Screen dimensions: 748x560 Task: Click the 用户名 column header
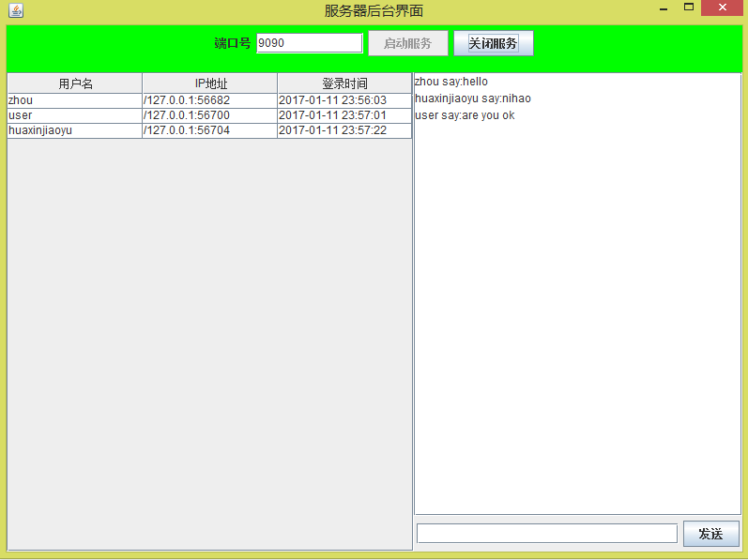click(x=75, y=83)
